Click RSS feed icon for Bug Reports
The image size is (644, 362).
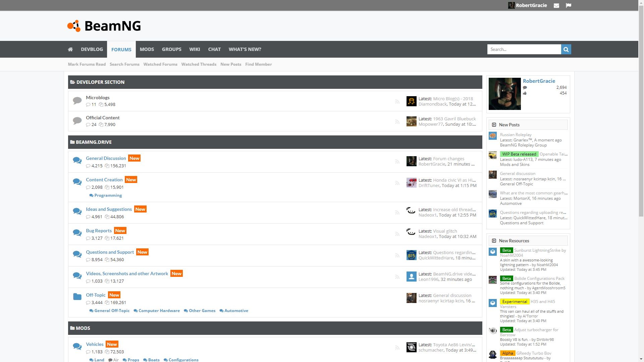tap(397, 234)
